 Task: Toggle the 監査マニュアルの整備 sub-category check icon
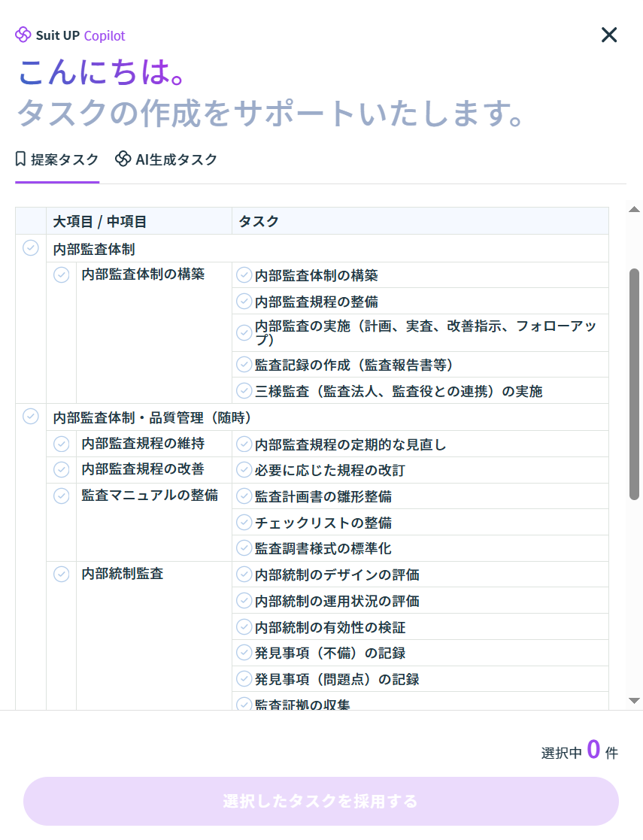click(x=62, y=496)
